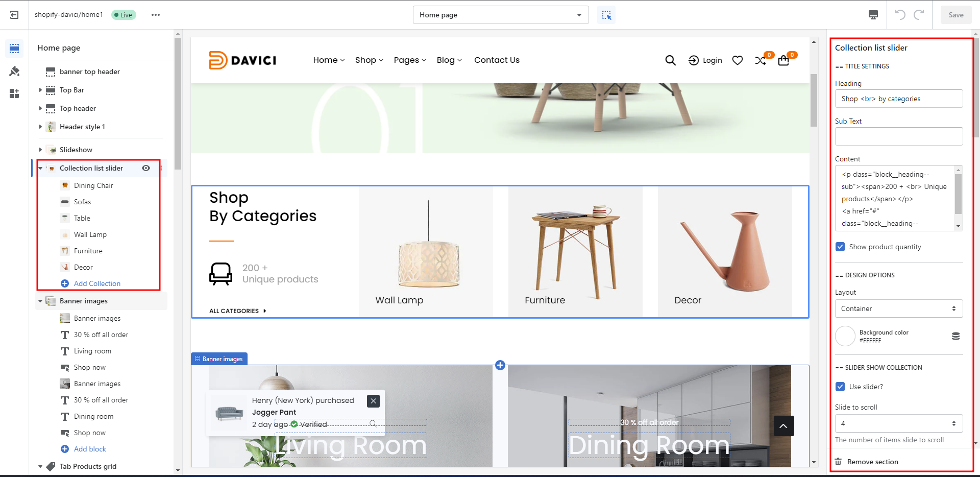Switch to desktop preview device icon
Viewport: 980px width, 477px height.
(x=873, y=15)
